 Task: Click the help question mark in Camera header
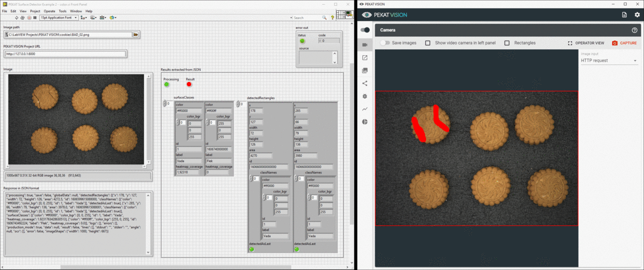tap(634, 31)
